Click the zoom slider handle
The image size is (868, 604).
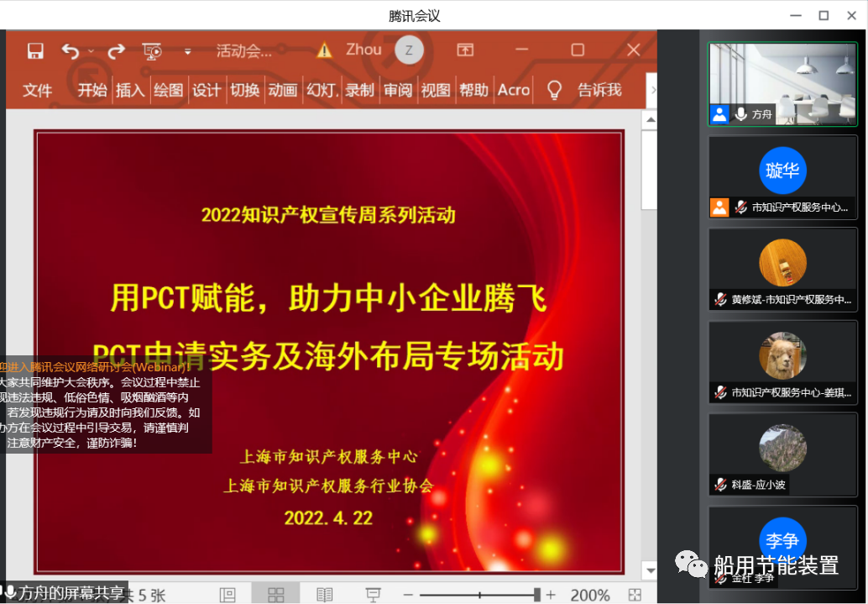point(537,595)
